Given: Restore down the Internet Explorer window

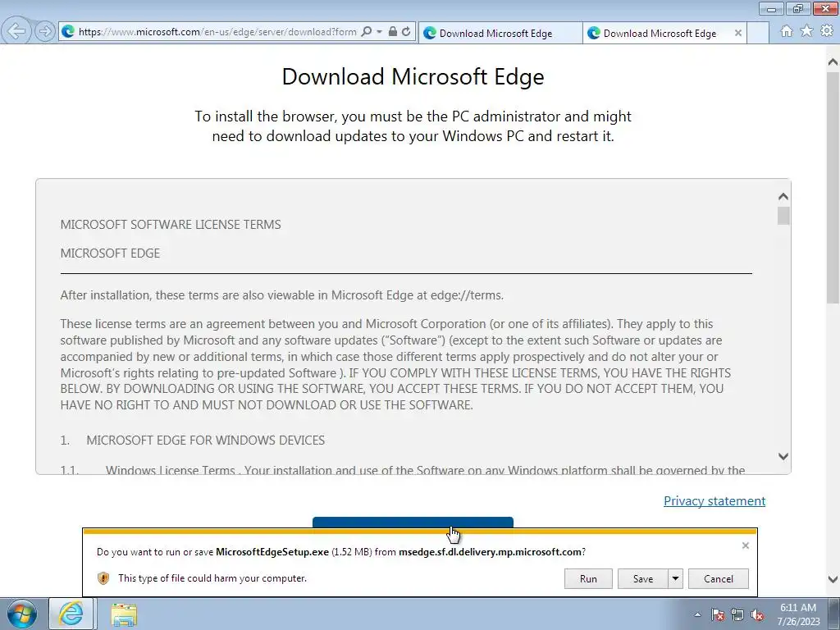Looking at the screenshot, I should point(798,8).
